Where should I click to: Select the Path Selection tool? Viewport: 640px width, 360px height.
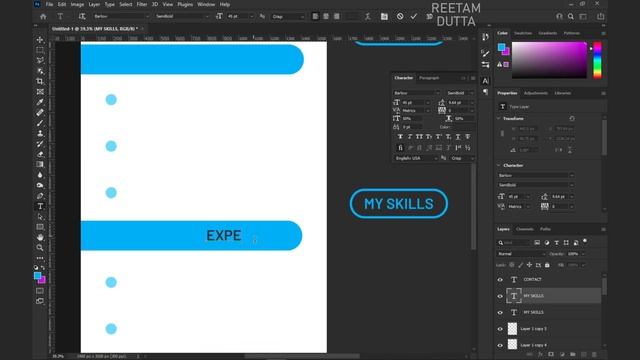pyautogui.click(x=40, y=217)
